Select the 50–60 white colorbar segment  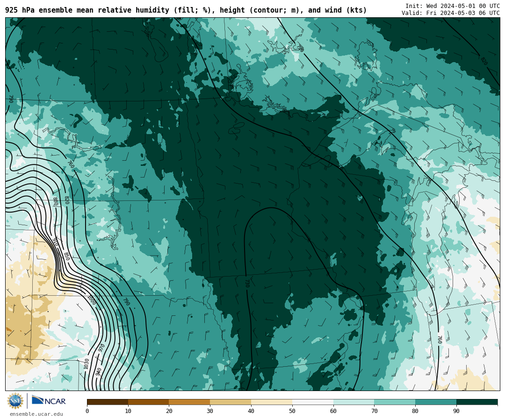313,402
